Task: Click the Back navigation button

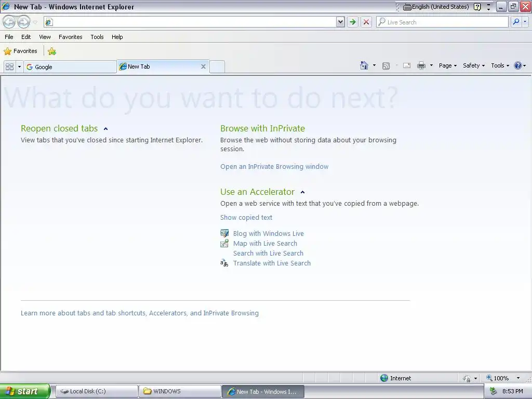Action: pos(9,22)
